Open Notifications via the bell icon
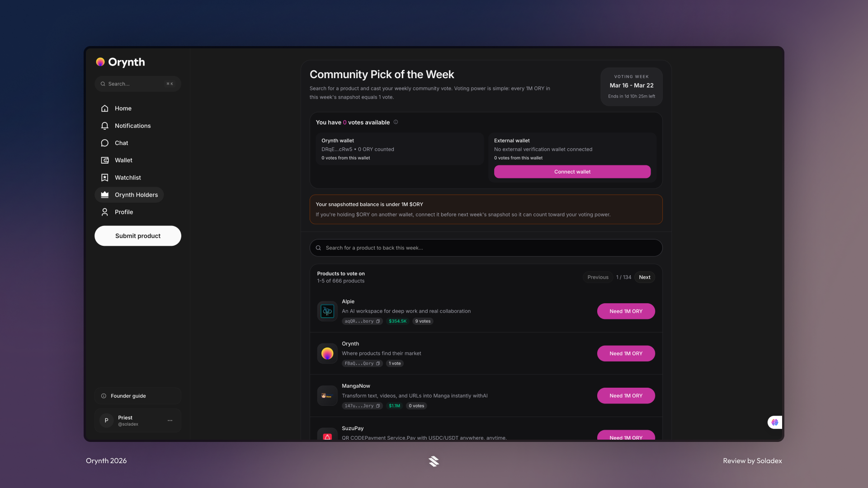Image resolution: width=868 pixels, height=488 pixels. 105,126
